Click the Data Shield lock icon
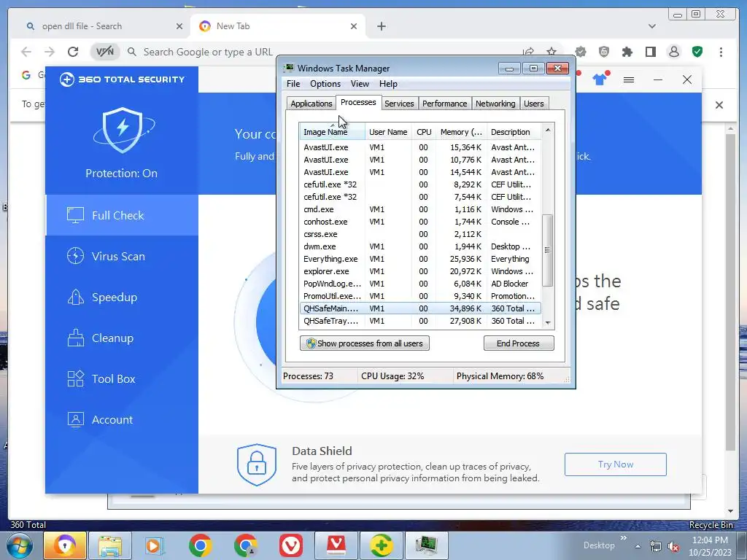 [x=256, y=464]
